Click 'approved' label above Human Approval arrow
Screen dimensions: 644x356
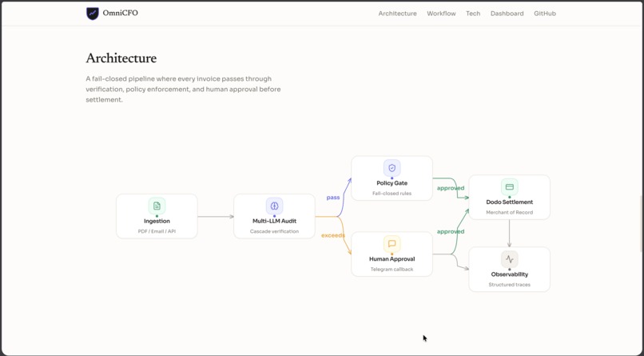click(451, 232)
